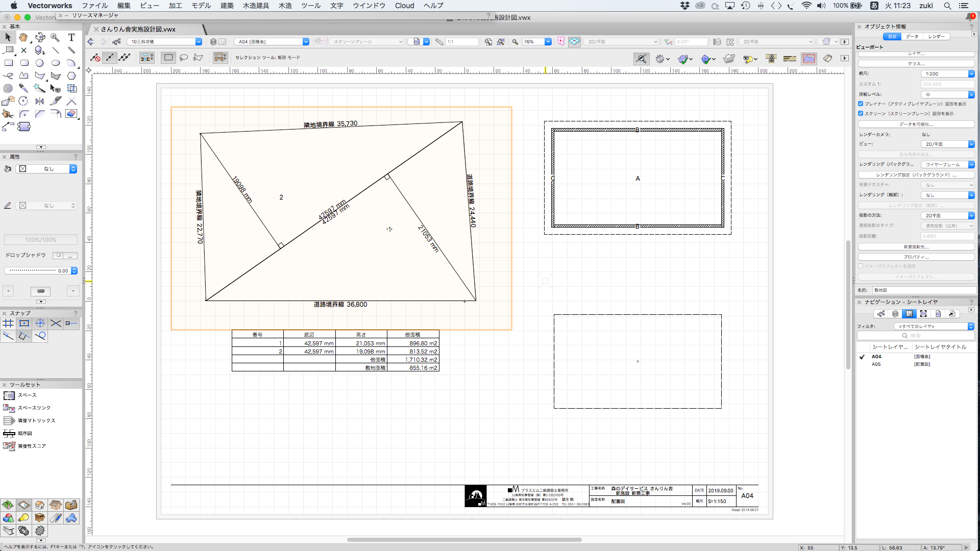The width and height of the screenshot is (980, 551).
Task: Open the 詳細レベル detail level dropdown
Action: (x=948, y=94)
